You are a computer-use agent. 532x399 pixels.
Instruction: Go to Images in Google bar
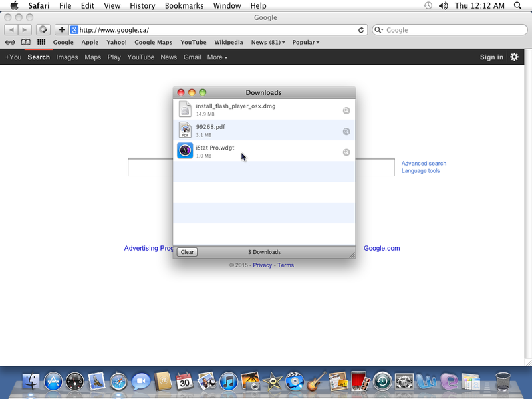[x=67, y=57]
